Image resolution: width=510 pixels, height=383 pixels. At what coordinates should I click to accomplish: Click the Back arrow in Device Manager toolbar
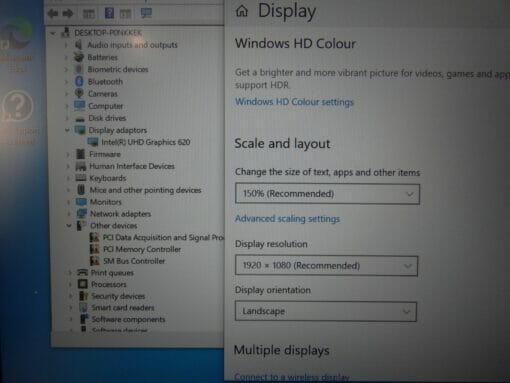coord(53,13)
